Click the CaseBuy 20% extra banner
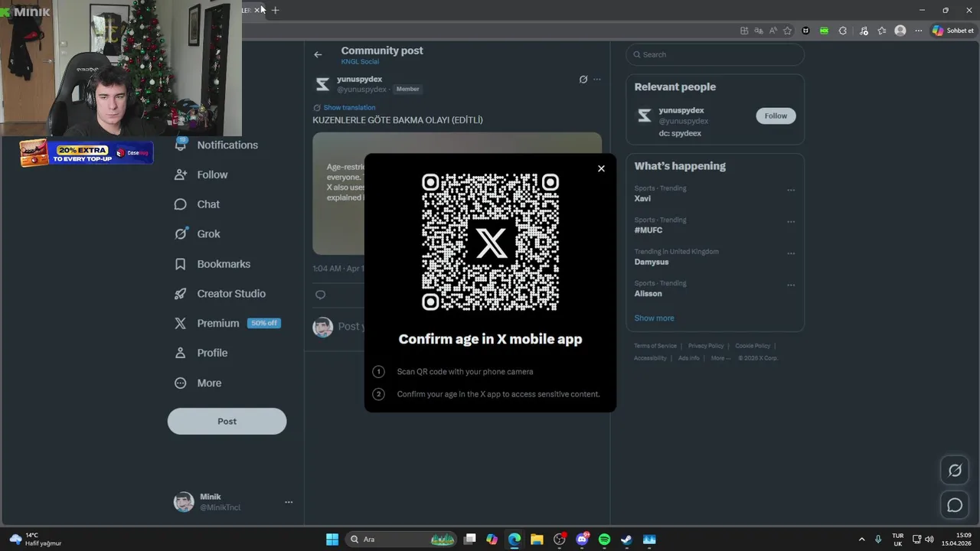Screen dimensions: 980x551 coord(87,153)
